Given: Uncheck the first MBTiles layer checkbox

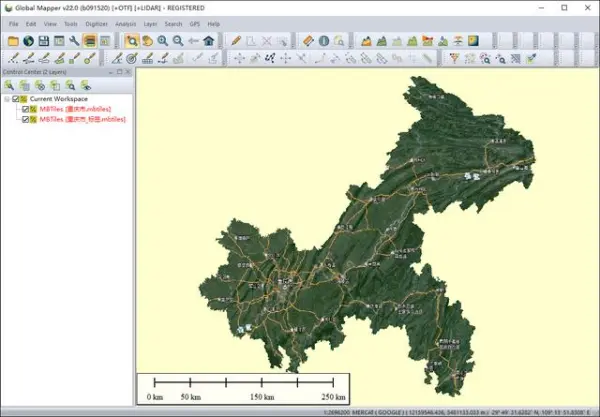Looking at the screenshot, I should (x=26, y=109).
